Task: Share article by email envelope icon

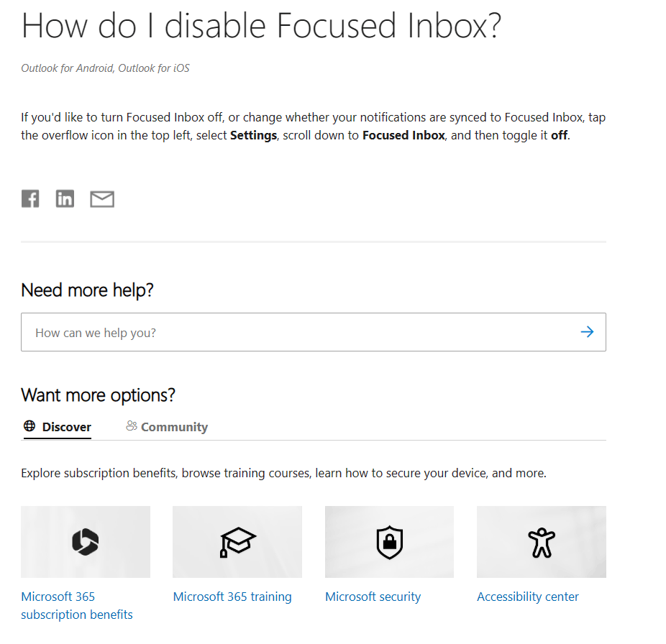Action: tap(102, 199)
